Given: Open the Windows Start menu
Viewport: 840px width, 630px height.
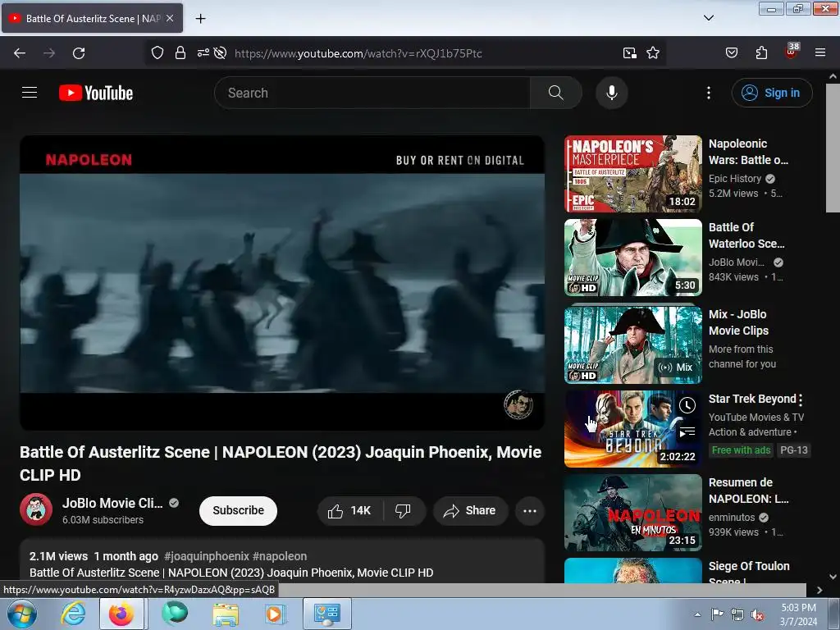Looking at the screenshot, I should [x=22, y=614].
